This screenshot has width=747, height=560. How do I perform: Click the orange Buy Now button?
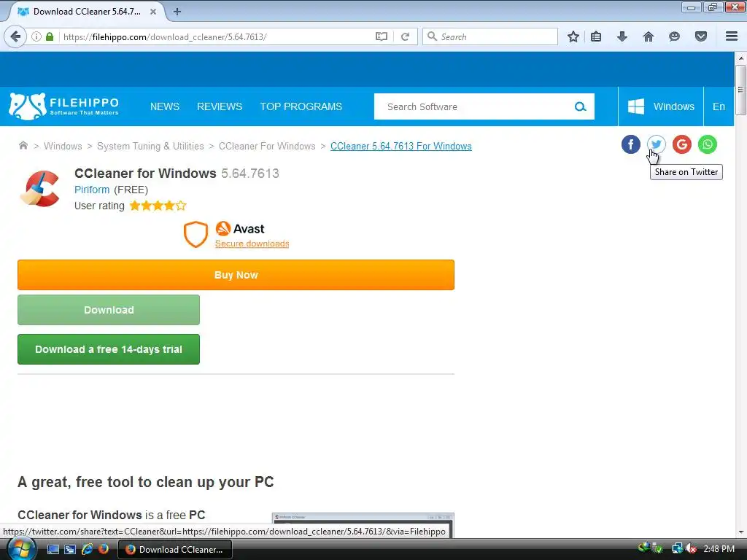click(236, 275)
